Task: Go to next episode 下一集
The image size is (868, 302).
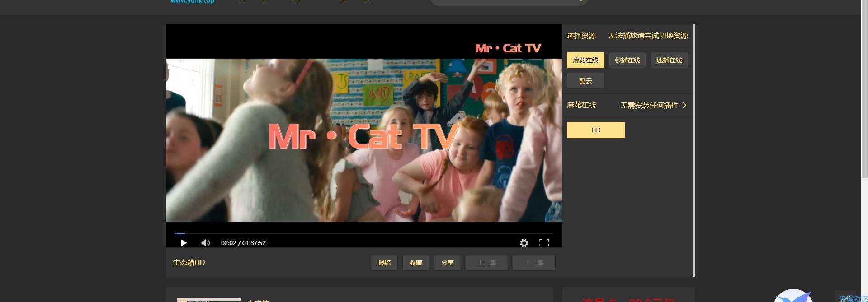Action: 534,263
